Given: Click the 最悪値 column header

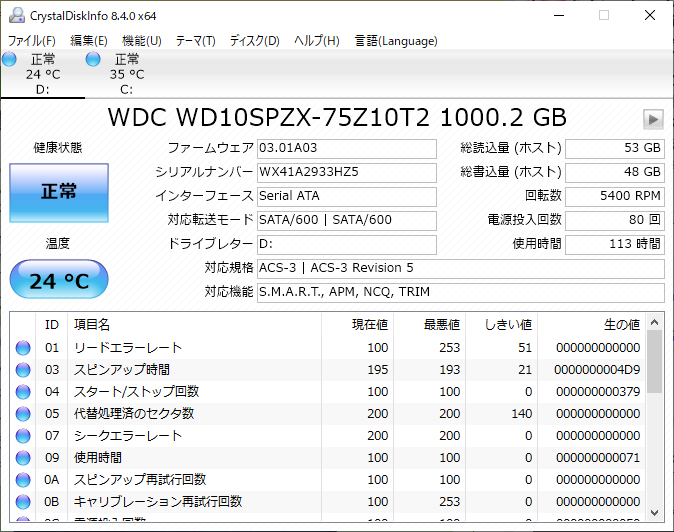Looking at the screenshot, I should coord(429,325).
